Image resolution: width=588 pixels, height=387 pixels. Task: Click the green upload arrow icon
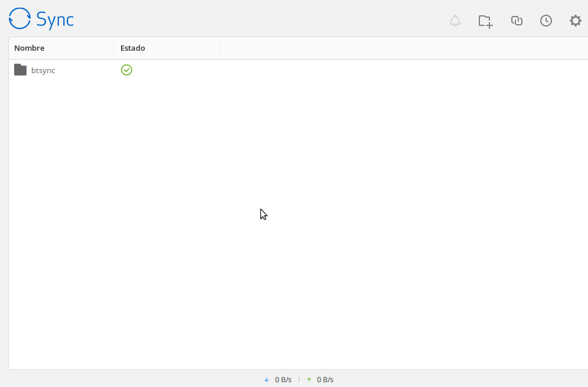pos(309,379)
